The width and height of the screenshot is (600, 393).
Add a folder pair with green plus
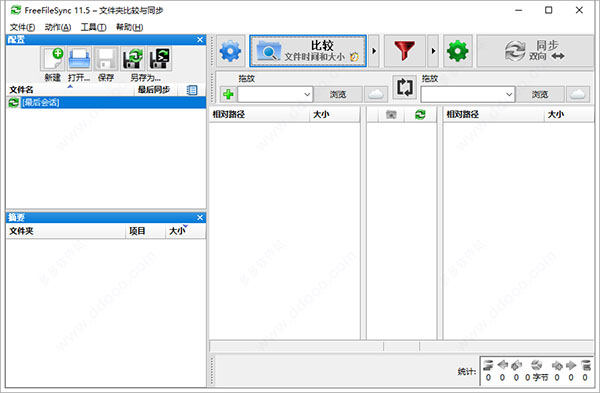tap(228, 94)
